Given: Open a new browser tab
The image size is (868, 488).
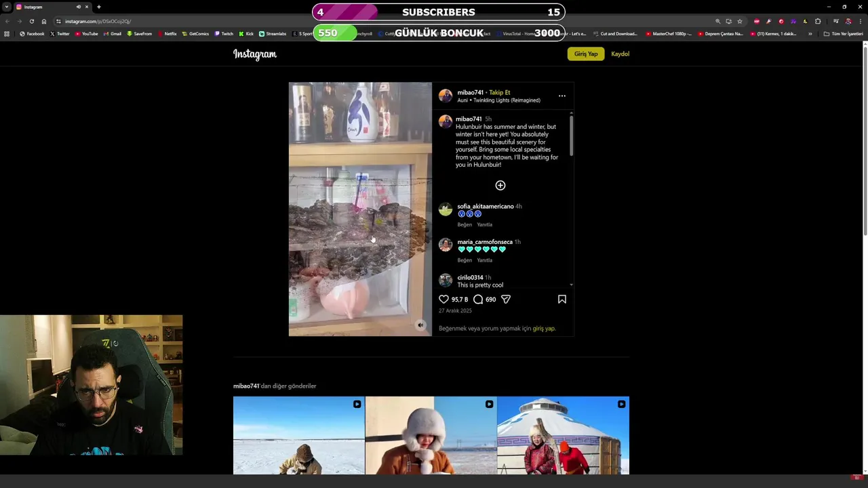Looking at the screenshot, I should click(x=99, y=7).
